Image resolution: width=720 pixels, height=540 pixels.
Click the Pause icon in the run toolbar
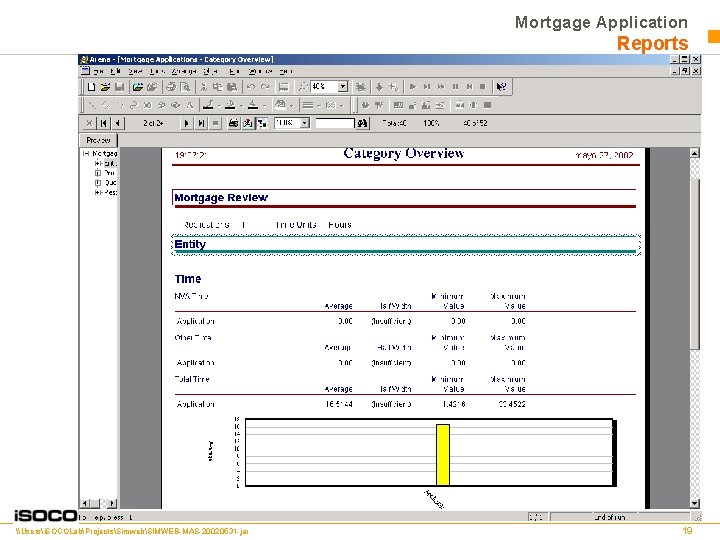[455, 86]
